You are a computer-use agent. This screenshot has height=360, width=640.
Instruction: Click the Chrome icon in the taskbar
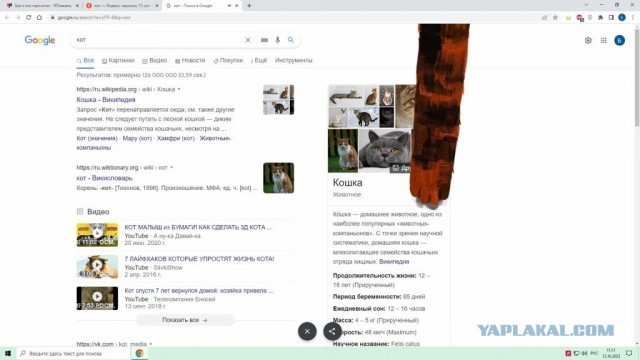click(x=140, y=353)
